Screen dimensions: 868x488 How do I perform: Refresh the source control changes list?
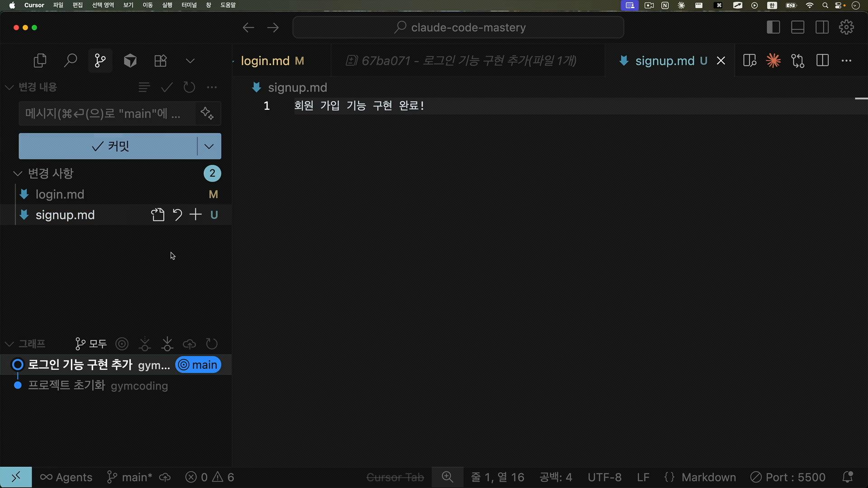pyautogui.click(x=189, y=87)
